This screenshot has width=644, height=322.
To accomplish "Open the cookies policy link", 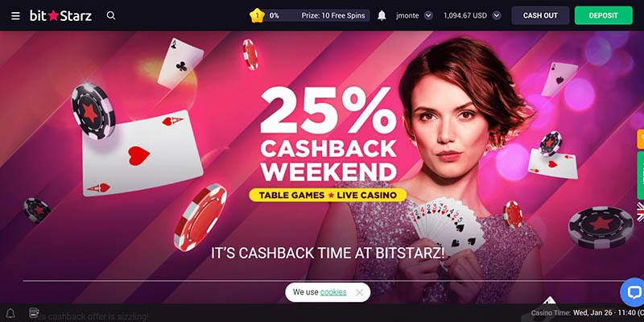I will pos(333,292).
